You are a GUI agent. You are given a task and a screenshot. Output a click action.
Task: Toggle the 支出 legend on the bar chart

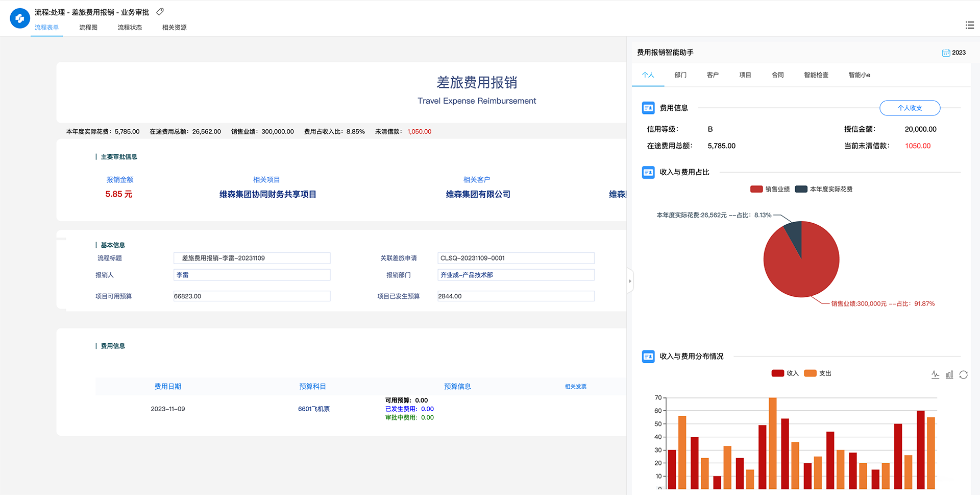[x=818, y=373]
